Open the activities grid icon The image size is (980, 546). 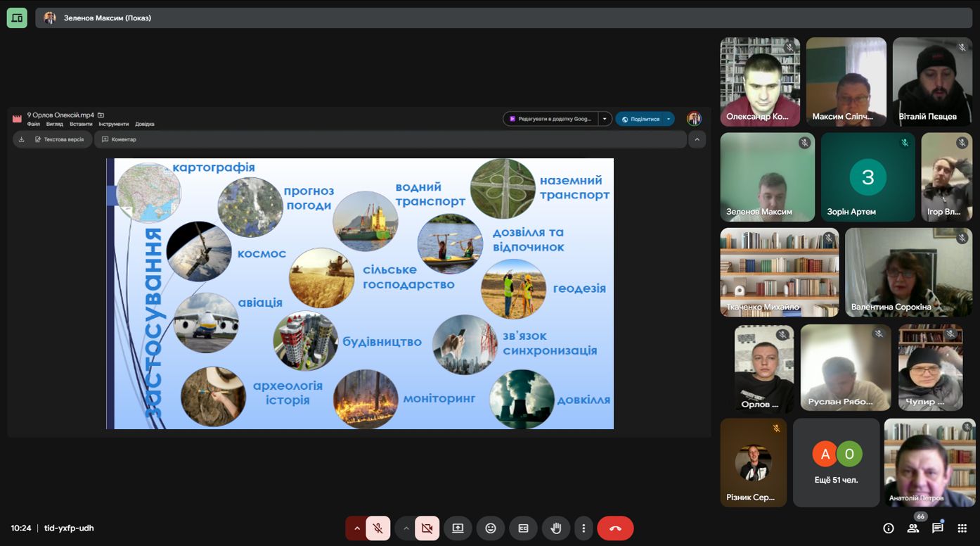[x=962, y=528]
